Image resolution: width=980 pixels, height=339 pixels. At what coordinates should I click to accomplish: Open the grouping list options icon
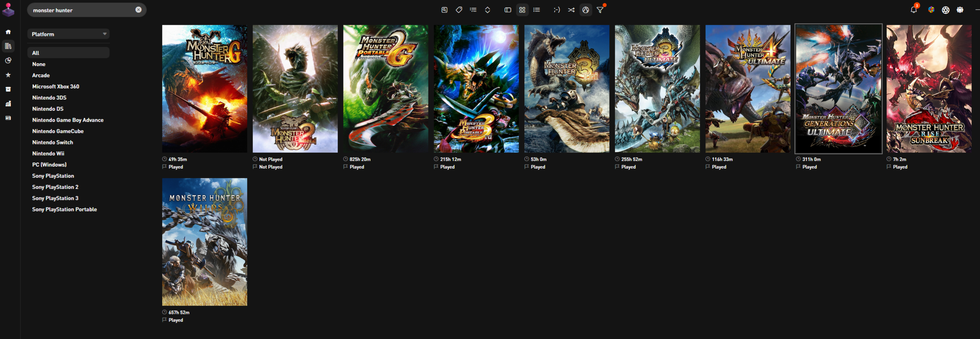(473, 10)
